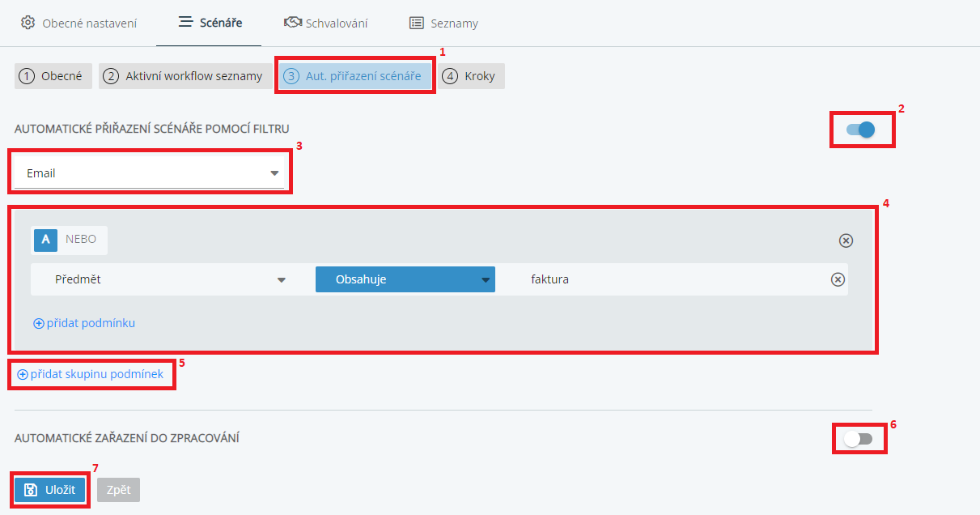Enable Automatické zařazení do zpracování toggle
Image resolution: width=980 pixels, height=515 pixels.
(x=858, y=439)
